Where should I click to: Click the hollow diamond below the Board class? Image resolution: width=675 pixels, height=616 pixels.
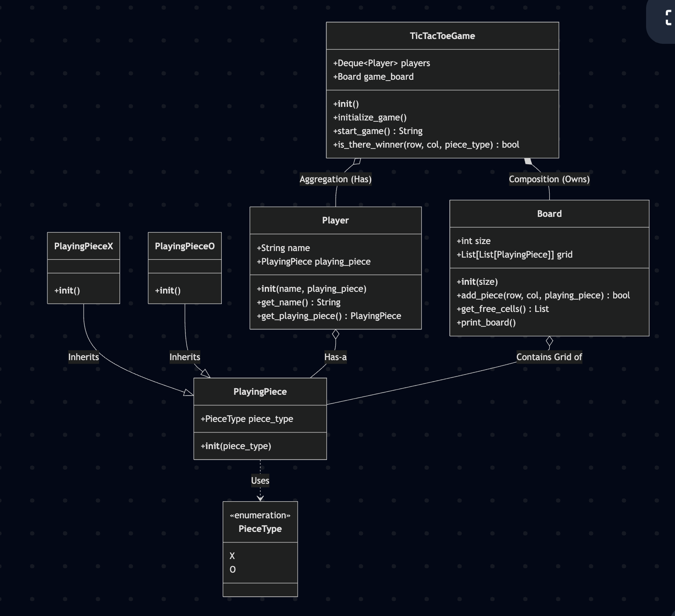[x=549, y=341]
